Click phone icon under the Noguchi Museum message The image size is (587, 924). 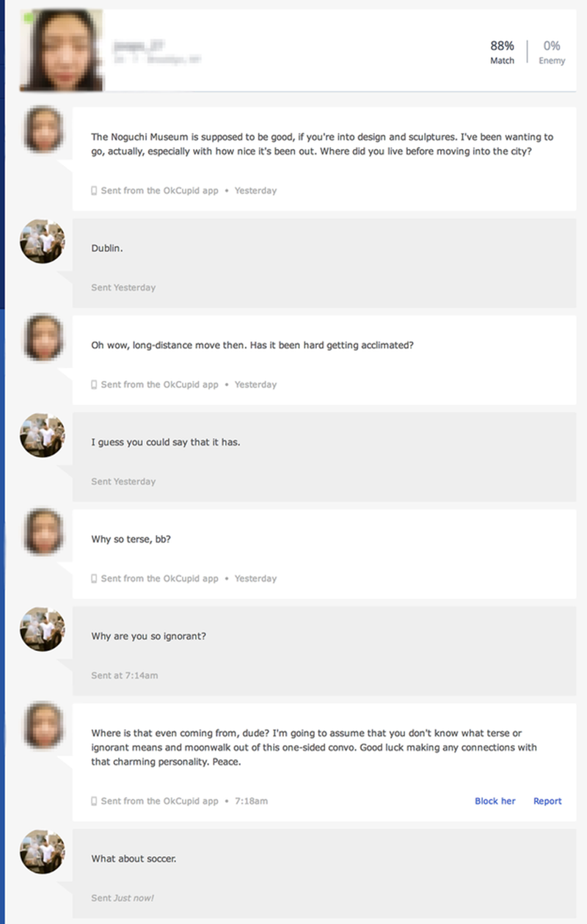pyautogui.click(x=94, y=191)
